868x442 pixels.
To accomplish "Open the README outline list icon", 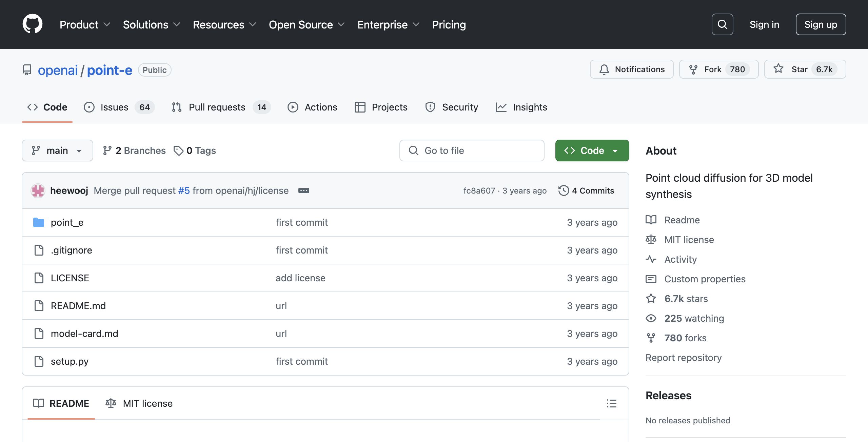I will coord(611,403).
